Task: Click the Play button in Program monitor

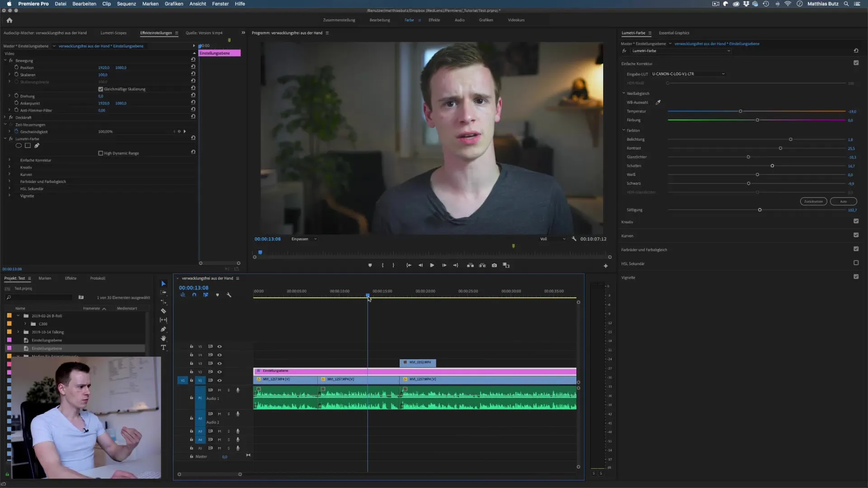Action: pyautogui.click(x=432, y=265)
